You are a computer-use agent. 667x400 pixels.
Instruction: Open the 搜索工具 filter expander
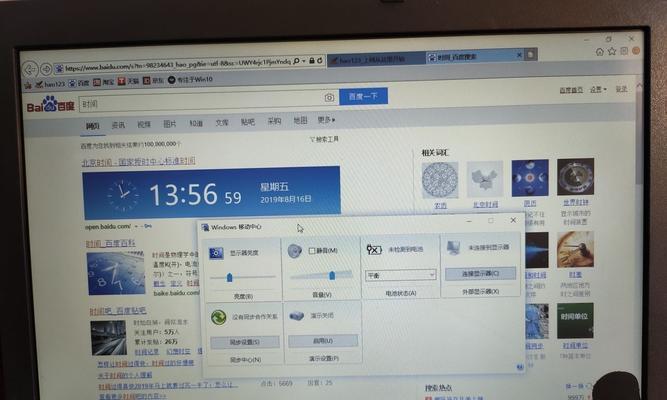point(324,139)
